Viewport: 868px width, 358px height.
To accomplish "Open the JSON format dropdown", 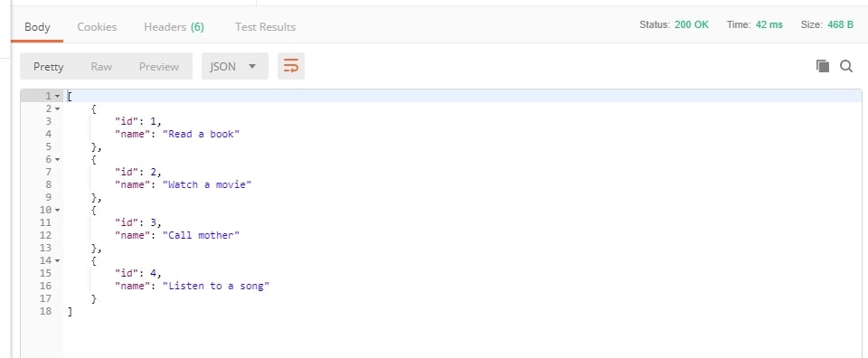I will pyautogui.click(x=235, y=66).
